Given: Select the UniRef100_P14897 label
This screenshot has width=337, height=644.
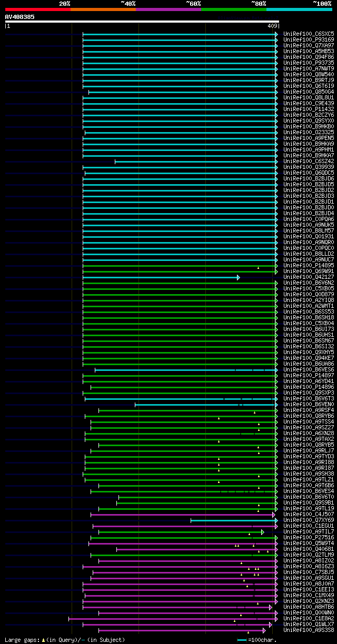Looking at the screenshot, I should click(x=309, y=376).
